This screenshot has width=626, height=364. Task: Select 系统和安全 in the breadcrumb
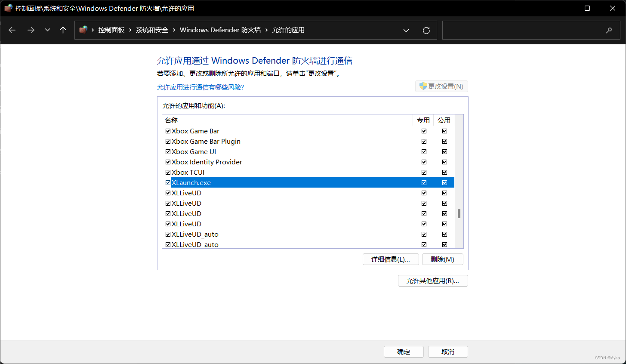pyautogui.click(x=152, y=30)
